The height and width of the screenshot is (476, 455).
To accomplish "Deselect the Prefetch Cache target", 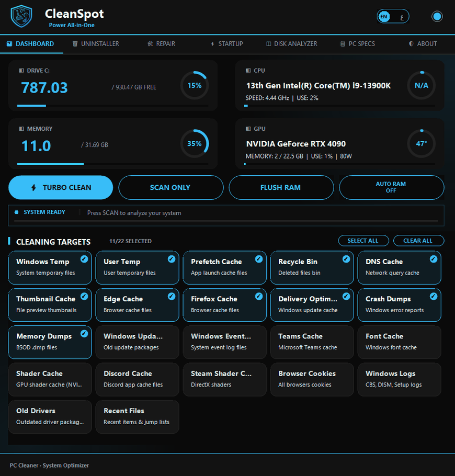I will tap(224, 267).
